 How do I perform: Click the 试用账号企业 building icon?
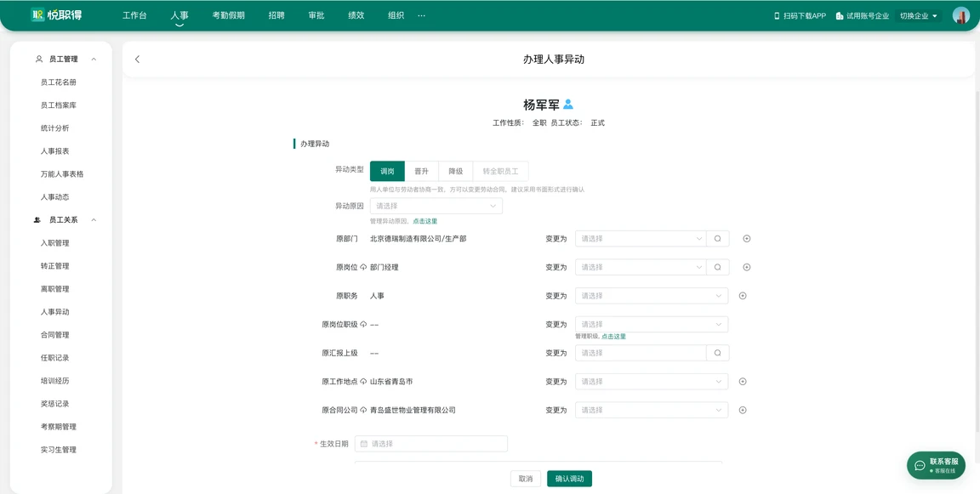pos(840,16)
